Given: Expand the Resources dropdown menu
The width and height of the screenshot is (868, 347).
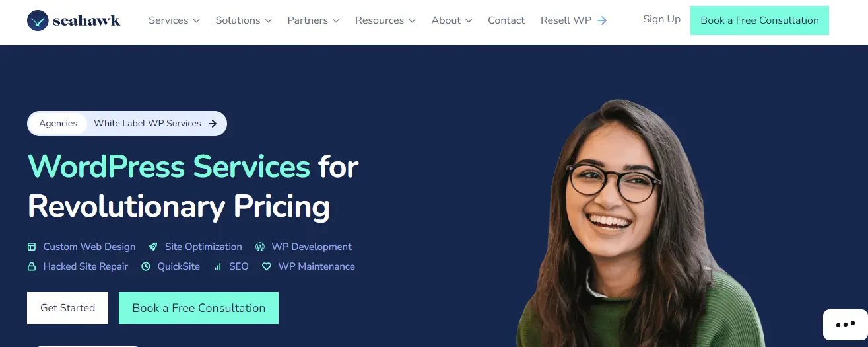Looking at the screenshot, I should 385,20.
